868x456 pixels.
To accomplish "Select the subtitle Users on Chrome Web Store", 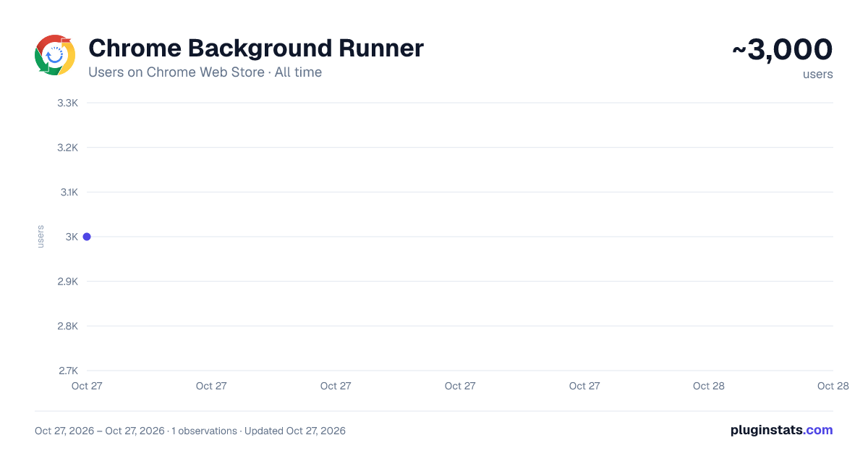I will click(176, 72).
